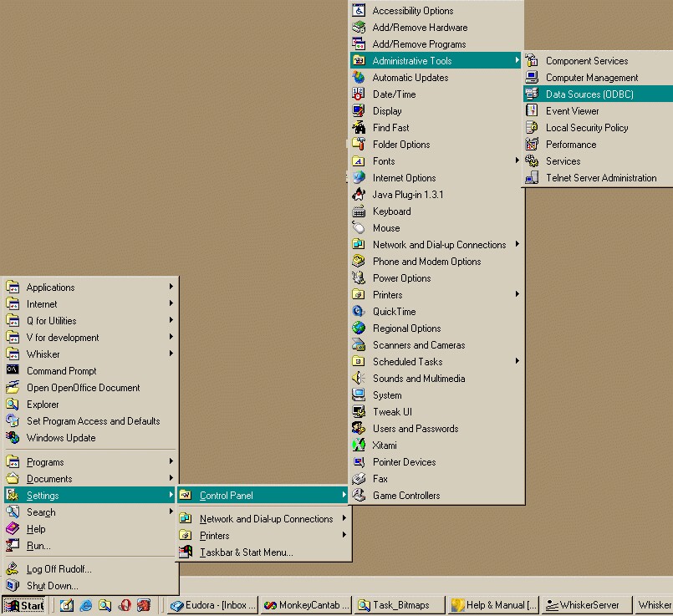Open Run... from Start menu

pyautogui.click(x=90, y=546)
